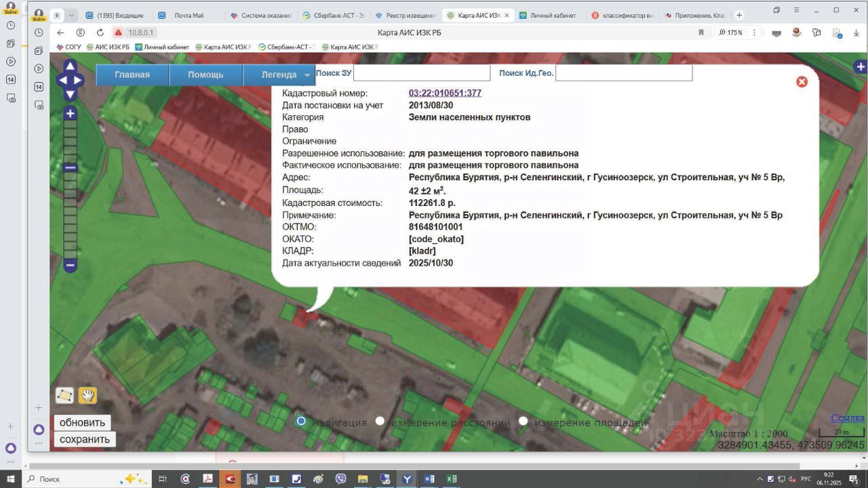Select the polygon drawing map tool
This screenshot has width=868, height=488.
tap(64, 395)
